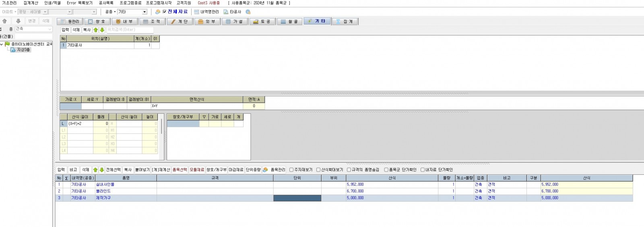Click the 품목선택 button
The height and width of the screenshot is (227, 644).
(180, 170)
